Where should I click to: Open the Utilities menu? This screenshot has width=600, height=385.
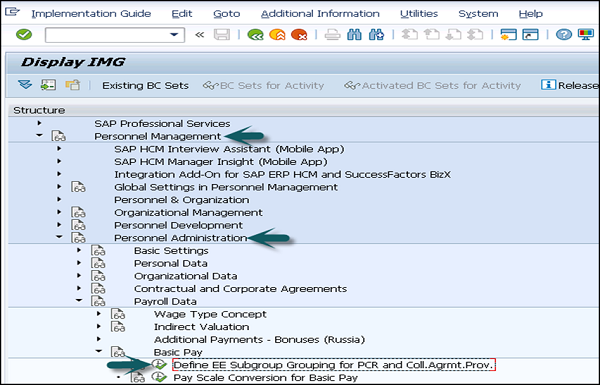(419, 14)
